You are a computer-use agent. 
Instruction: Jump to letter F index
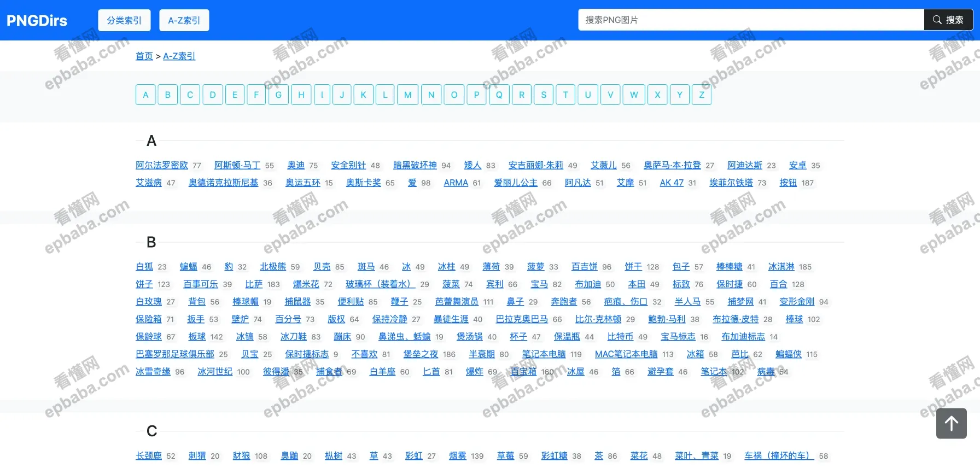[x=256, y=95]
